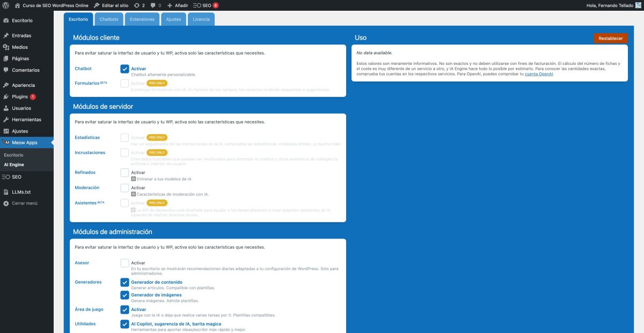Select the Escritorio tab of AI Engine
This screenshot has width=644, height=333.
(x=78, y=19)
